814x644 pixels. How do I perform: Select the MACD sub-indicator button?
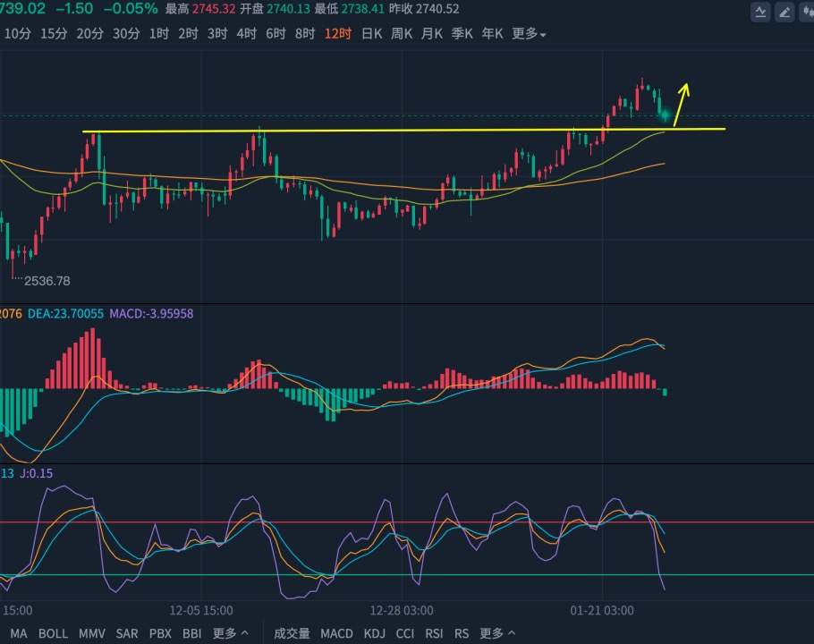(336, 633)
